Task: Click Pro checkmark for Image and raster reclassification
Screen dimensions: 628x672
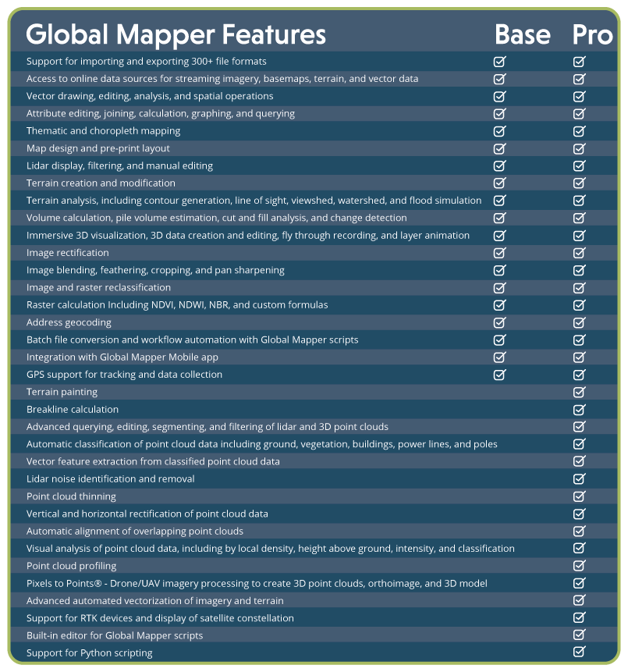Action: point(579,287)
